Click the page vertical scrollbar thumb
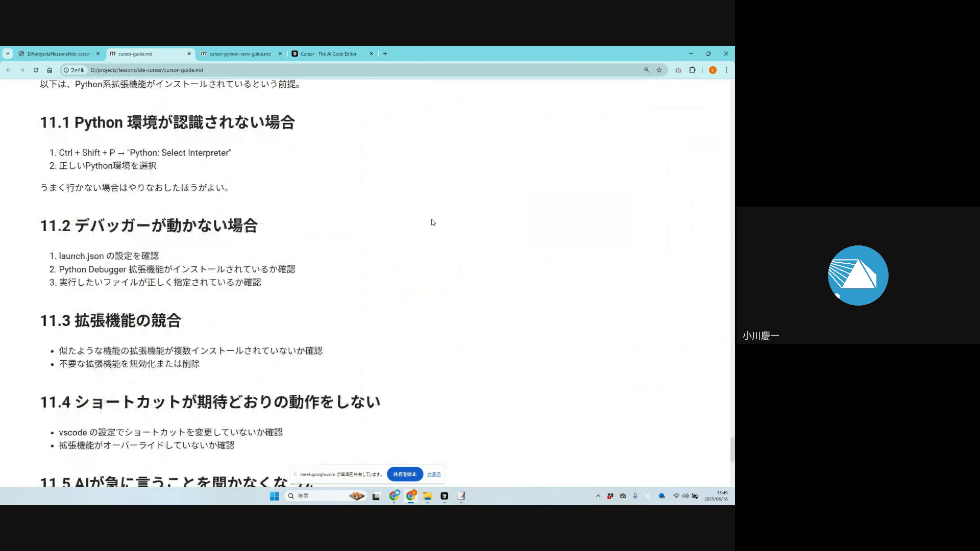This screenshot has width=980, height=551. (732, 449)
